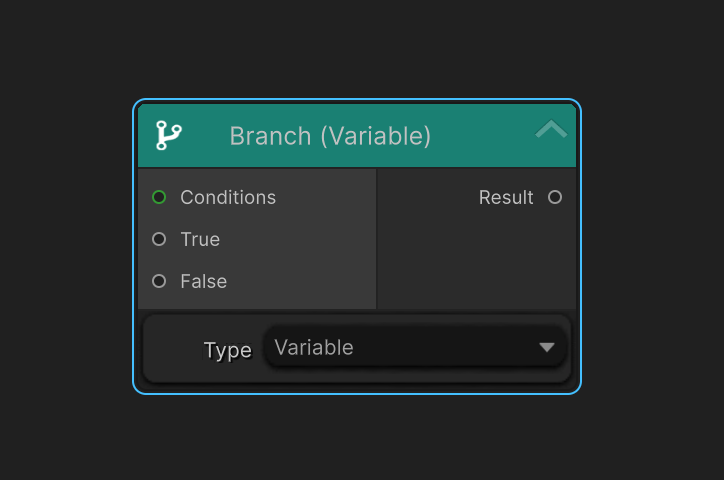This screenshot has width=724, height=480.
Task: Select the "Branch (Variable)" title text
Action: pyautogui.click(x=330, y=136)
